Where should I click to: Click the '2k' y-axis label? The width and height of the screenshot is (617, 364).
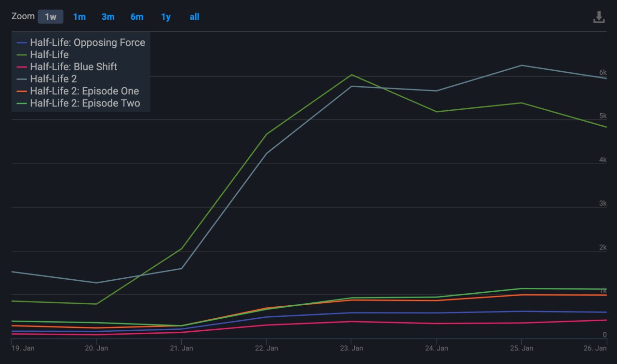(603, 247)
